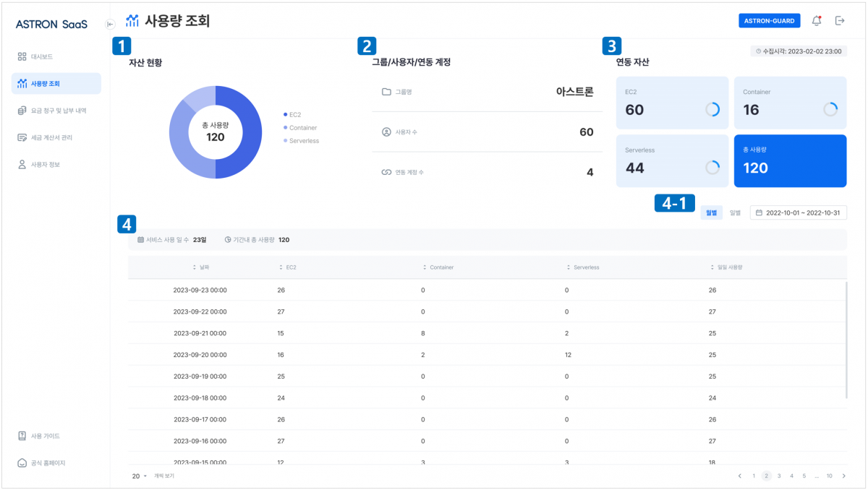
Task: Click the row dated 2023-09-21 00:00
Action: pyautogui.click(x=487, y=333)
